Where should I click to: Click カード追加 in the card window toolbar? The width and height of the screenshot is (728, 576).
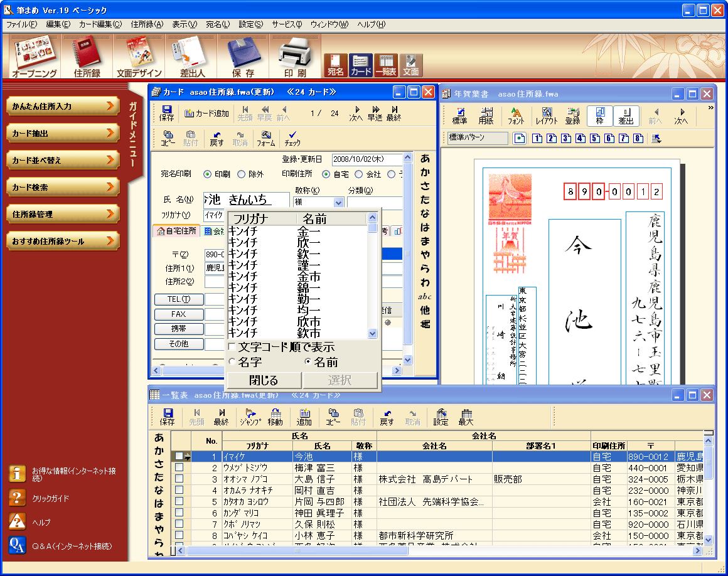click(206, 113)
